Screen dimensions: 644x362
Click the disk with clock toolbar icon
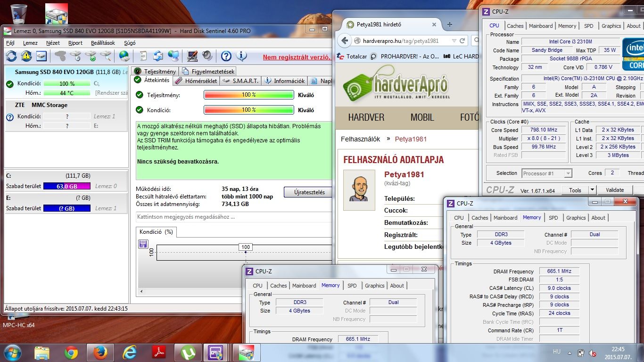point(75,57)
